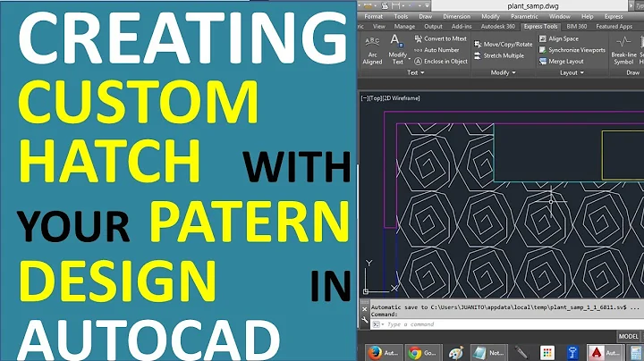Open the Parametric menu

pyautogui.click(x=524, y=16)
